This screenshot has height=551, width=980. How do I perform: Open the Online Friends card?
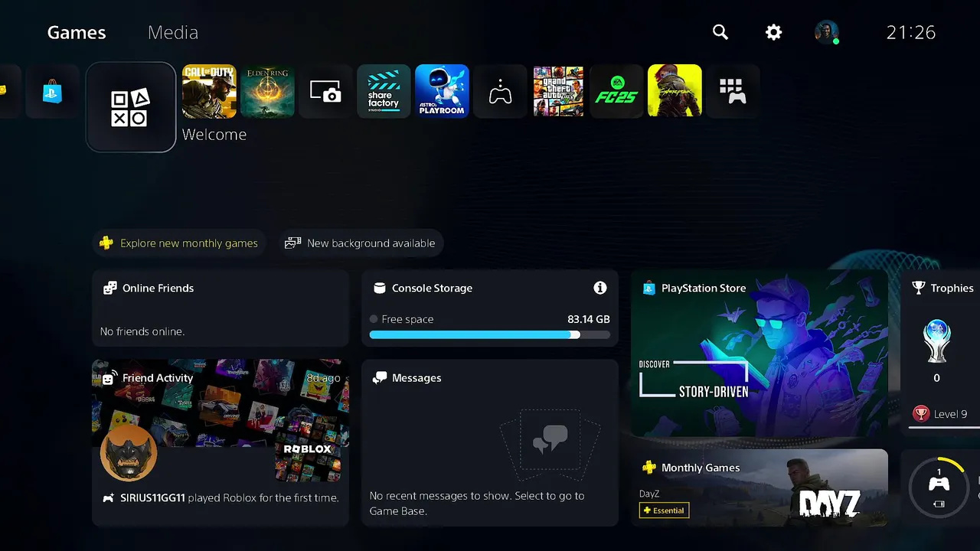220,308
